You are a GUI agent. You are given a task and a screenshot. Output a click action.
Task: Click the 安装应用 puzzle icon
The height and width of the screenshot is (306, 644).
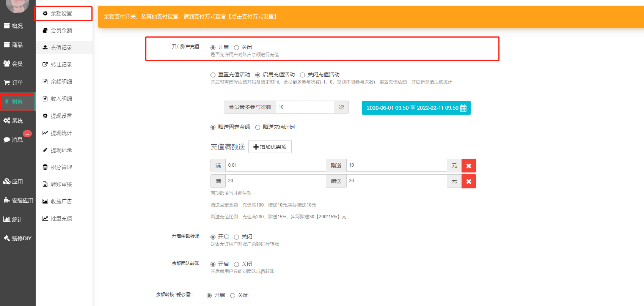pyautogui.click(x=7, y=200)
